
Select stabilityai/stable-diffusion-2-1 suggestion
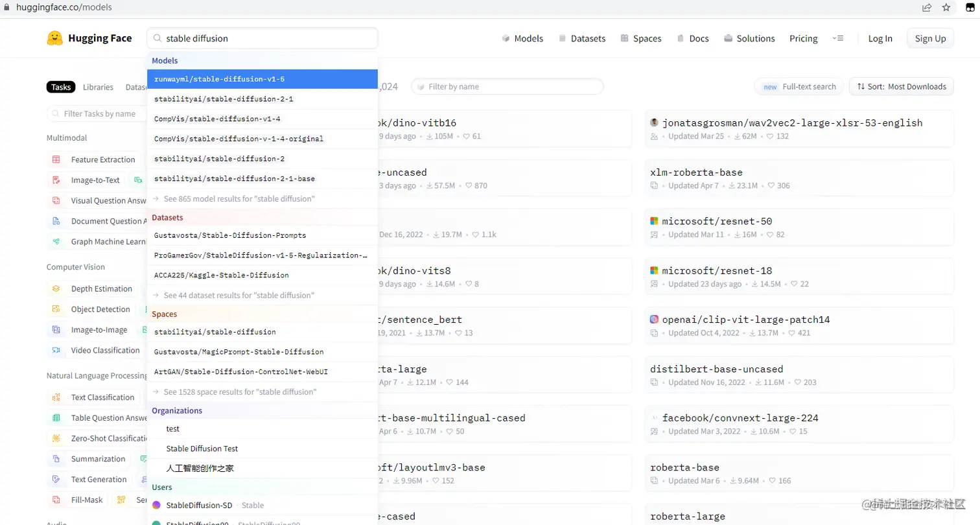262,99
